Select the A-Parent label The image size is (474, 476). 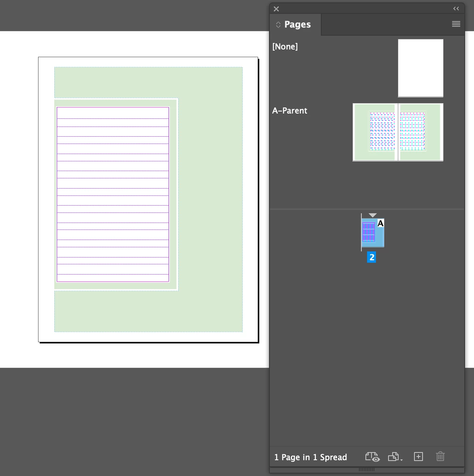[x=290, y=111]
